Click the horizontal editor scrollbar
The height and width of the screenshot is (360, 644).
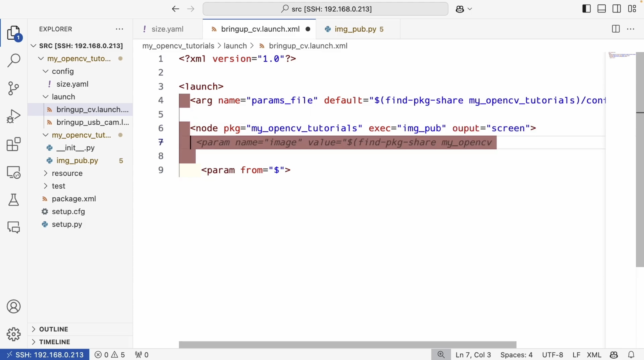coord(347,344)
